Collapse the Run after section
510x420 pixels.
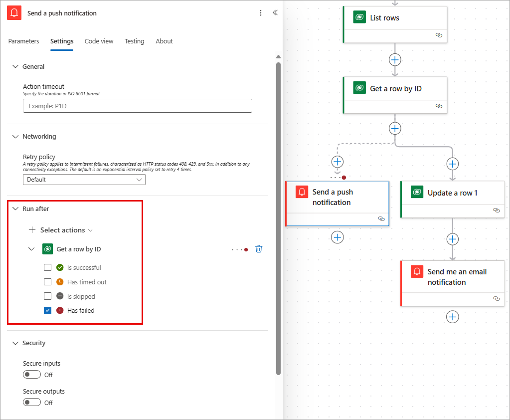click(15, 209)
